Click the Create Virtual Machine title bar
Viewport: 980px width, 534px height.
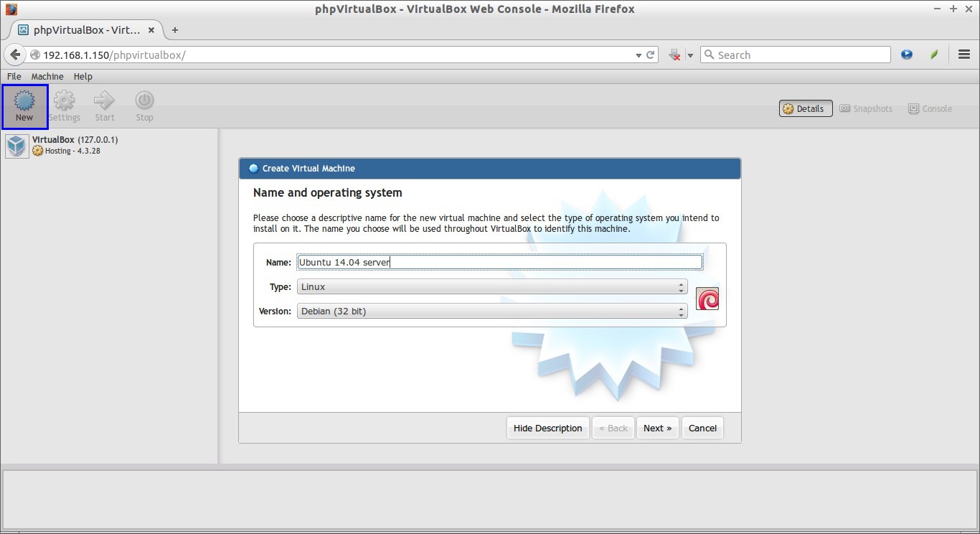[x=490, y=168]
